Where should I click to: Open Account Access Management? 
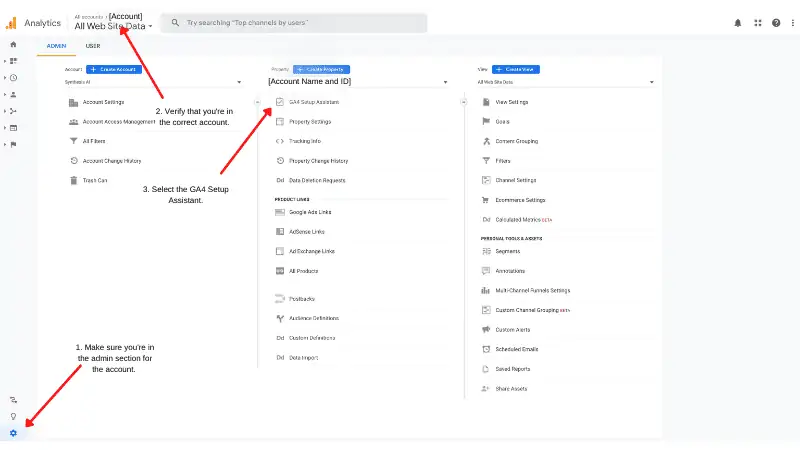point(119,122)
